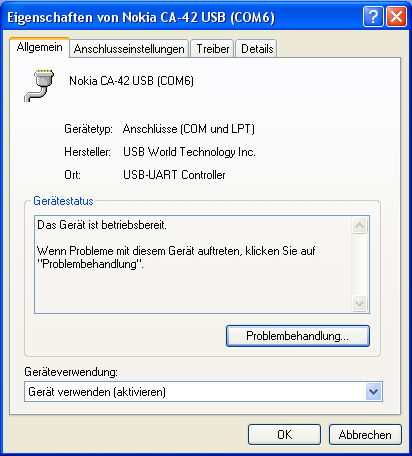Image resolution: width=412 pixels, height=456 pixels.
Task: Open the Anschlusseinstellungen tab
Action: [129, 49]
